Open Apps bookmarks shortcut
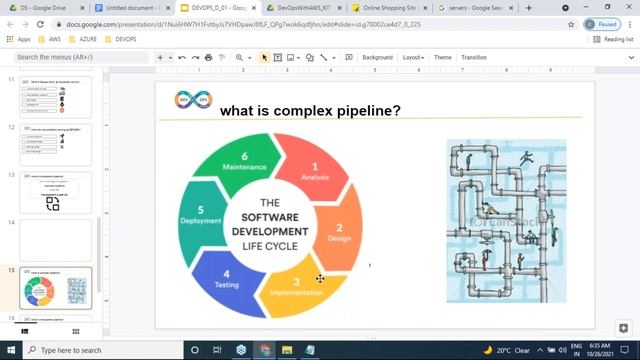This screenshot has height=360, width=640. (19, 39)
